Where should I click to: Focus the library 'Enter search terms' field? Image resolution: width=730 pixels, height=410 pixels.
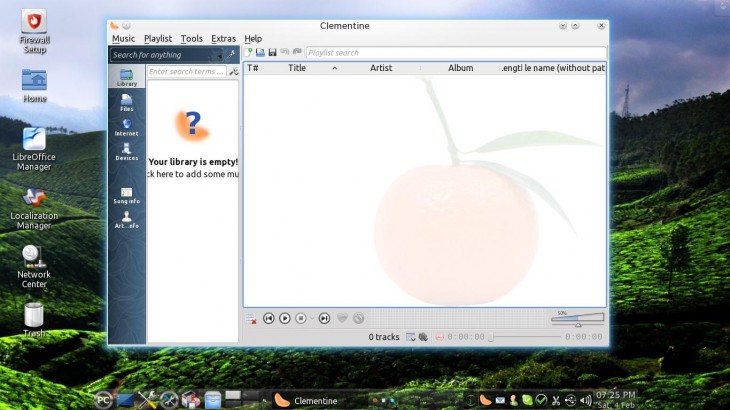tap(186, 71)
